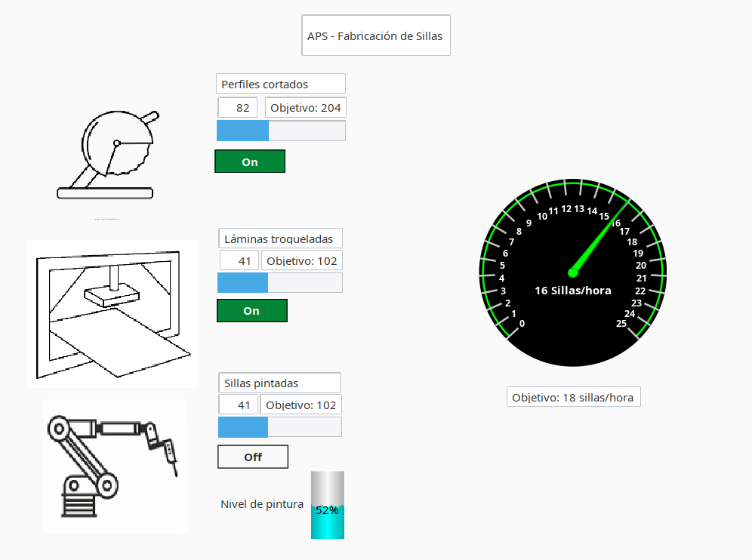Turn on the Off switch for Sillas pintadas
Screen dimensions: 752x560
(252, 457)
